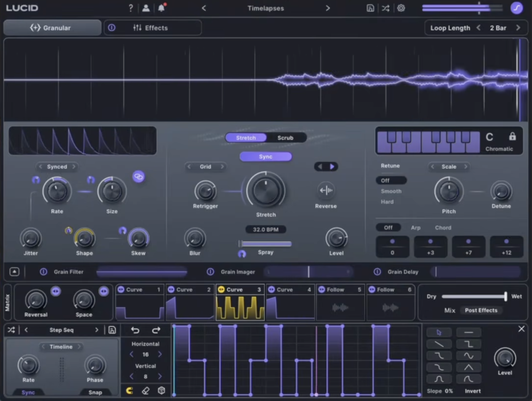Image resolution: width=532 pixels, height=401 pixels.
Task: Click the modulation icon above Reversal knob
Action: coord(56,291)
